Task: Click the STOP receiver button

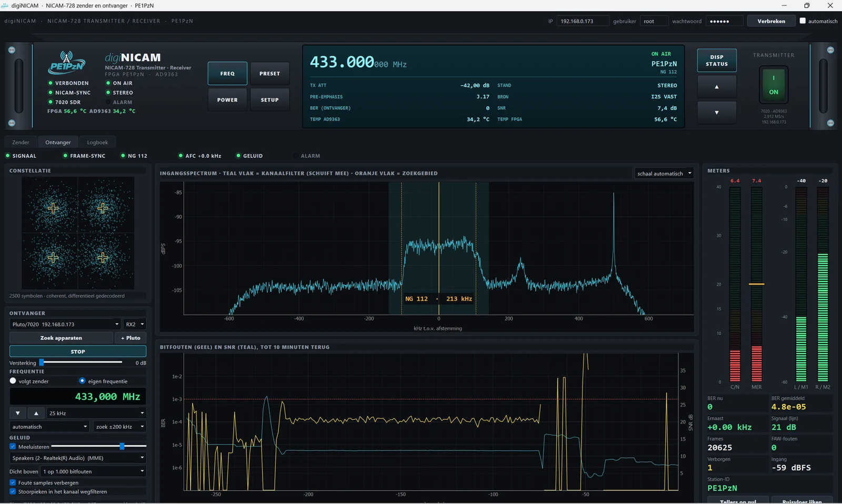Action: [x=78, y=351]
